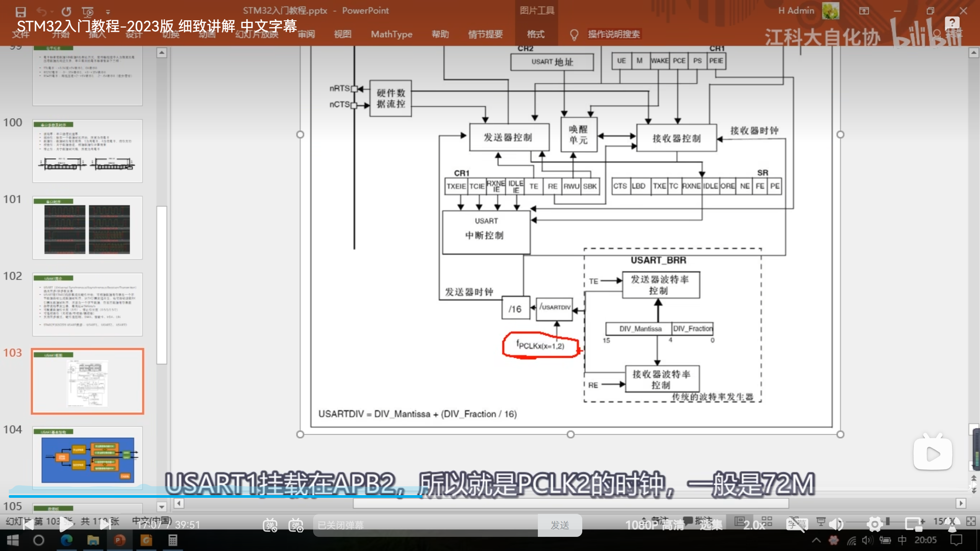
Task: Open the 选集 episode list
Action: pyautogui.click(x=711, y=525)
